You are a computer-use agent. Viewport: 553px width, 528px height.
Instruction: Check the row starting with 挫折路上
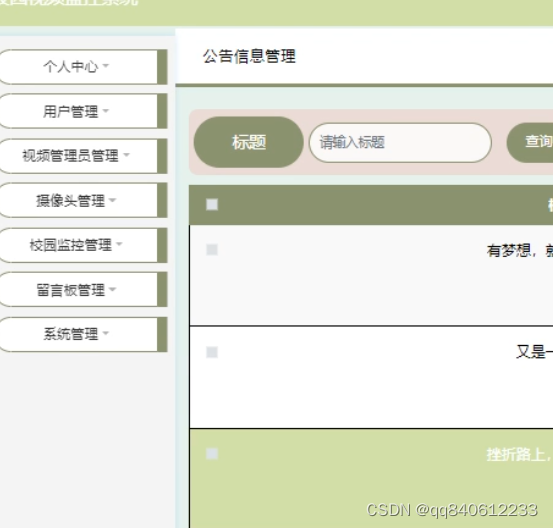212,454
